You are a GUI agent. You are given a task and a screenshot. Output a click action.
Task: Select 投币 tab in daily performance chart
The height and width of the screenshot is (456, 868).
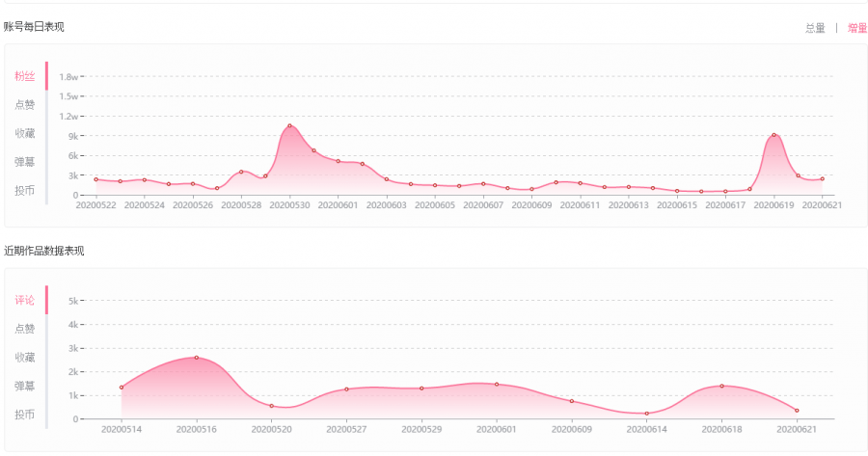25,191
